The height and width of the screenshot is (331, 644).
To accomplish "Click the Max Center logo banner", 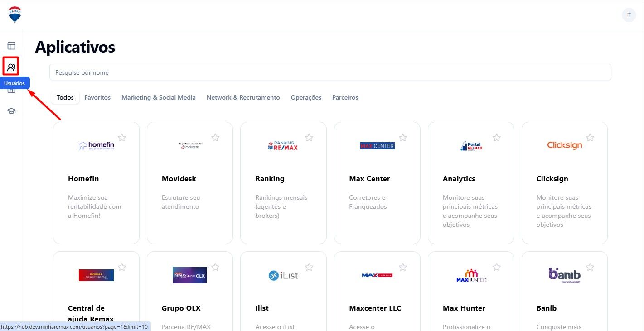I will (x=377, y=146).
